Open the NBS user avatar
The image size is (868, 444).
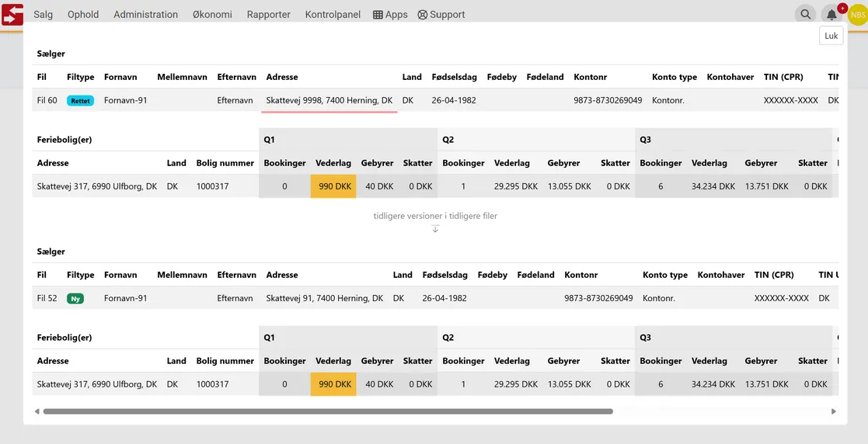tap(857, 15)
